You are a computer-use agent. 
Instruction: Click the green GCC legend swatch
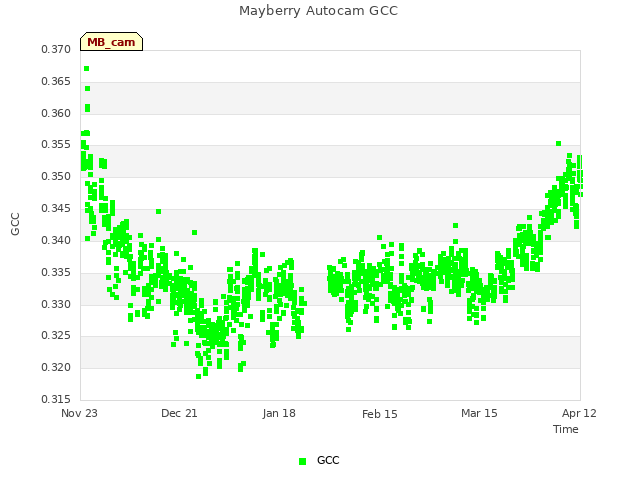302,461
